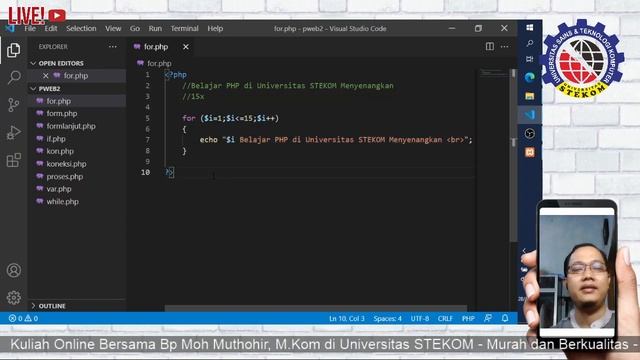This screenshot has width=640, height=360.
Task: Restore down the VS Code window
Action: pos(478,28)
